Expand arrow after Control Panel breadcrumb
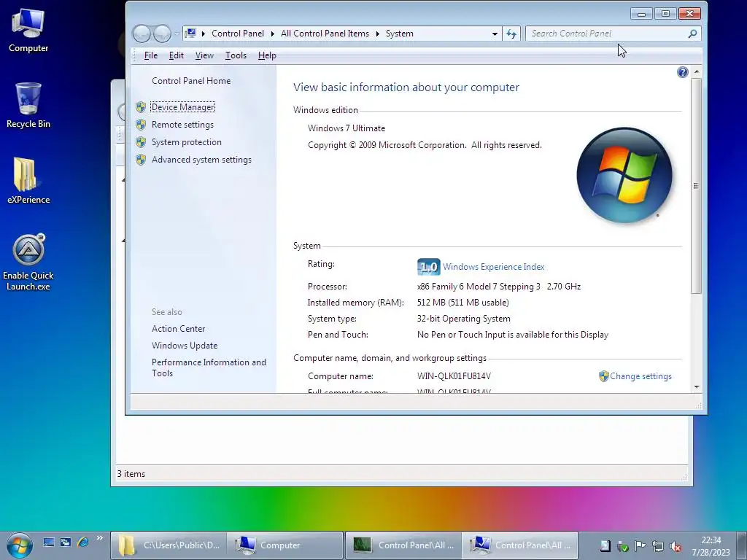The image size is (747, 560). [273, 34]
